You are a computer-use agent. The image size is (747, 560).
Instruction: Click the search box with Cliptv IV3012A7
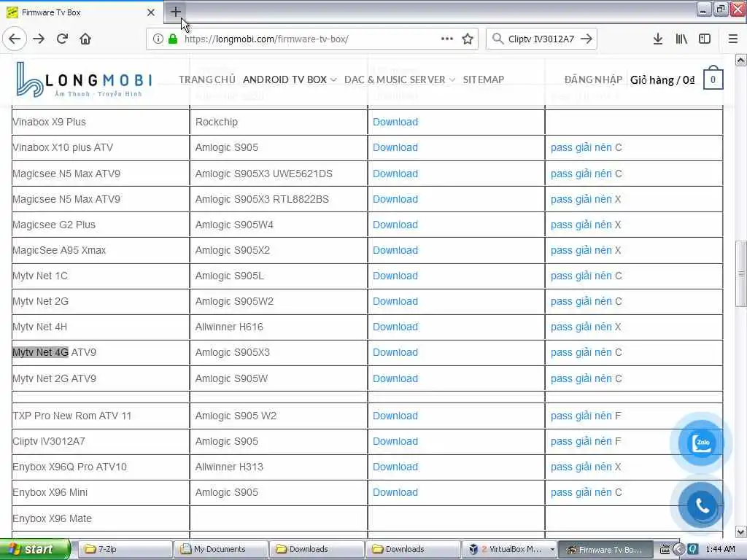coord(541,39)
